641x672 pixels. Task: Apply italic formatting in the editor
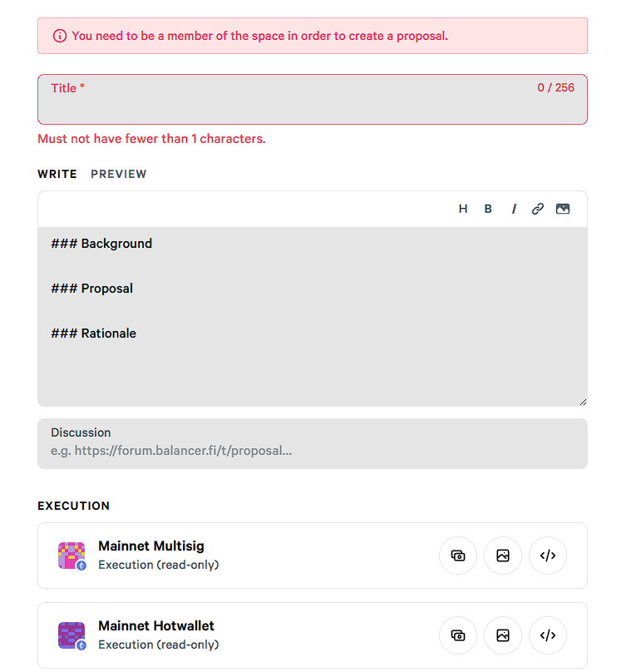(x=514, y=209)
